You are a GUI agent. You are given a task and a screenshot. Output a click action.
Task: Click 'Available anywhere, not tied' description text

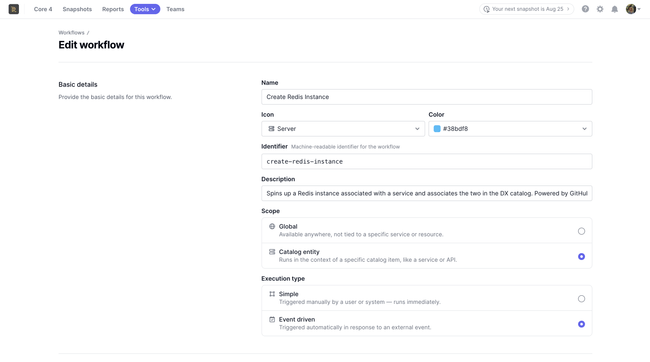click(x=361, y=235)
